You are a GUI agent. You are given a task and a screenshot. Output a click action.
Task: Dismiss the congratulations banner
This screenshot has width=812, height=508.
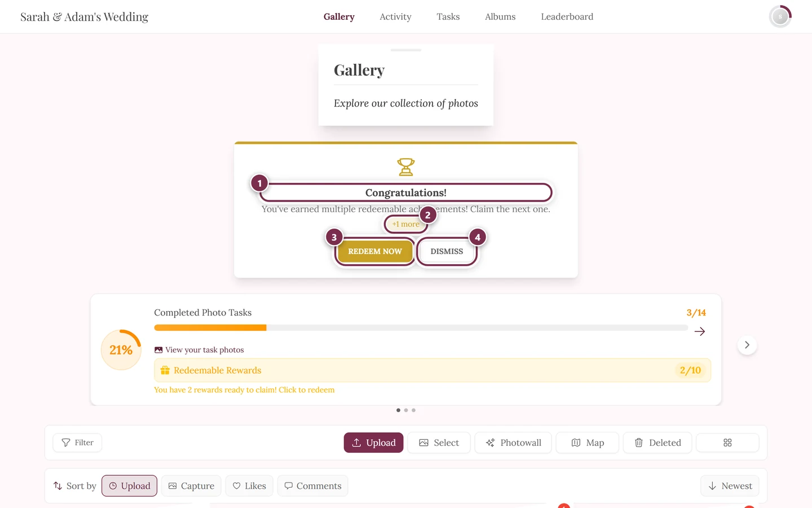click(x=447, y=251)
